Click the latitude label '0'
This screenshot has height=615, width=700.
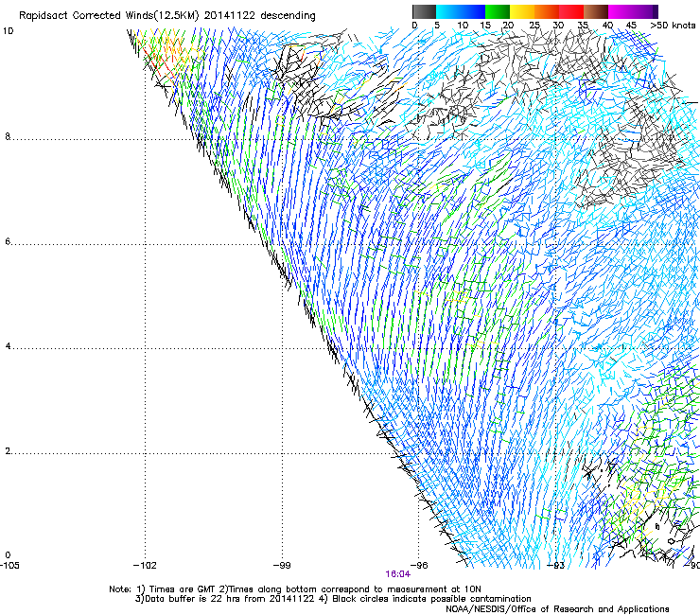pos(8,555)
